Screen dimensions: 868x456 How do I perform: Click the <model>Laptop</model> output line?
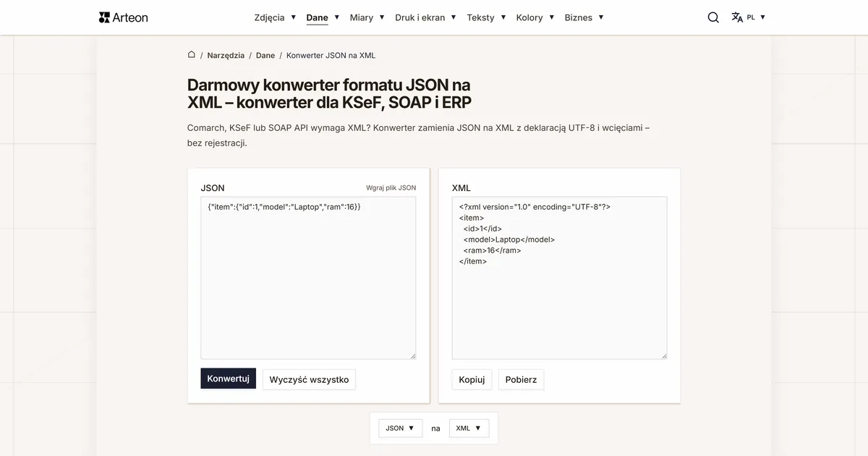509,240
